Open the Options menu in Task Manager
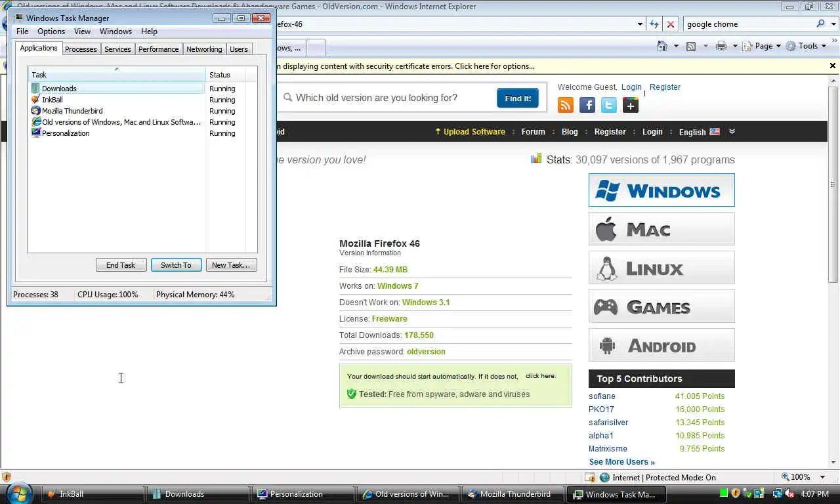 tap(51, 31)
